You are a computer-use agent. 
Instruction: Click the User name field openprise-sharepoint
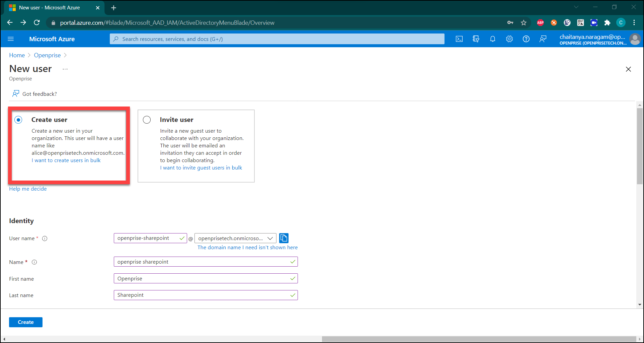click(150, 238)
